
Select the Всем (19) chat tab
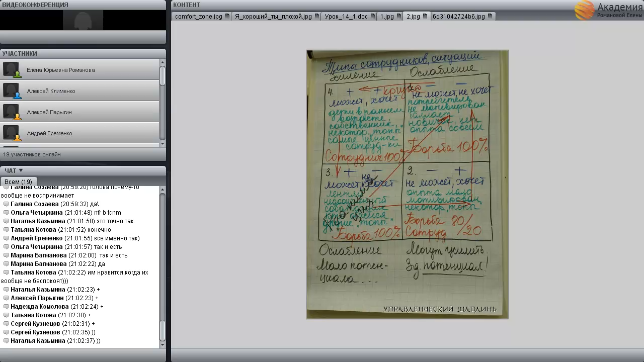pyautogui.click(x=18, y=182)
